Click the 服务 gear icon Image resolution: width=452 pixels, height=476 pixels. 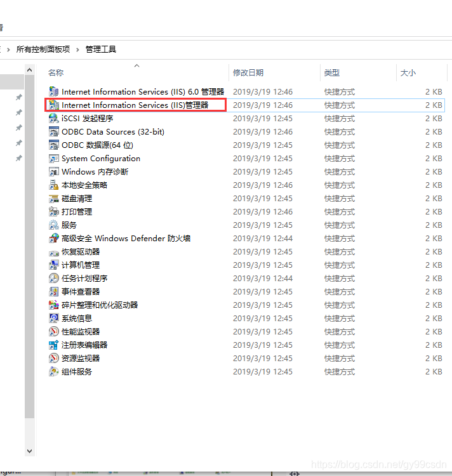54,225
